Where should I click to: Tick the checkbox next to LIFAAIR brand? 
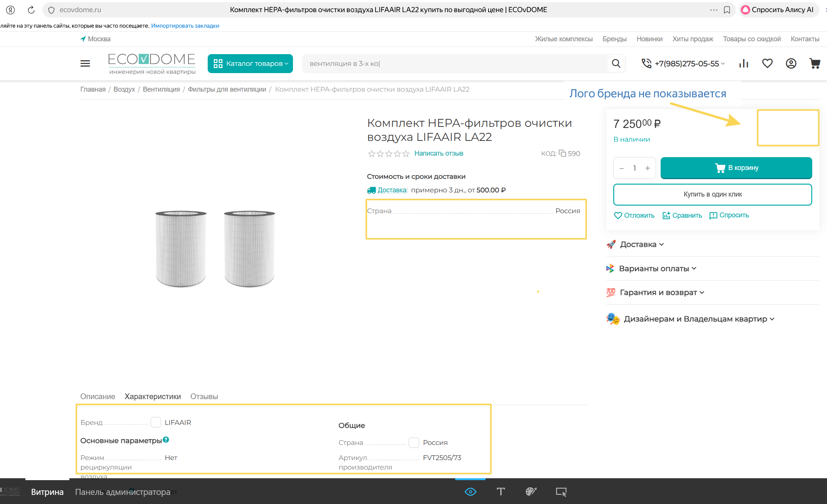point(156,422)
